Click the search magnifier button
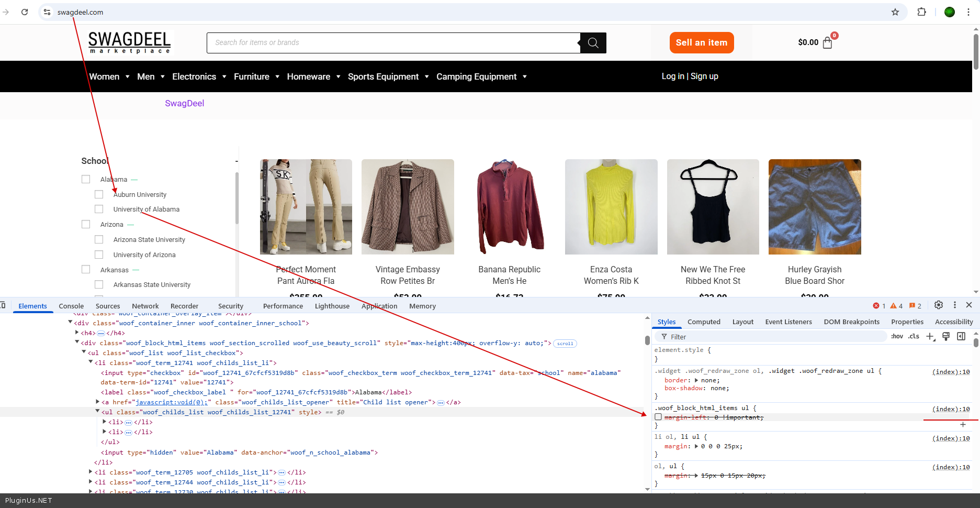The image size is (980, 508). tap(593, 43)
